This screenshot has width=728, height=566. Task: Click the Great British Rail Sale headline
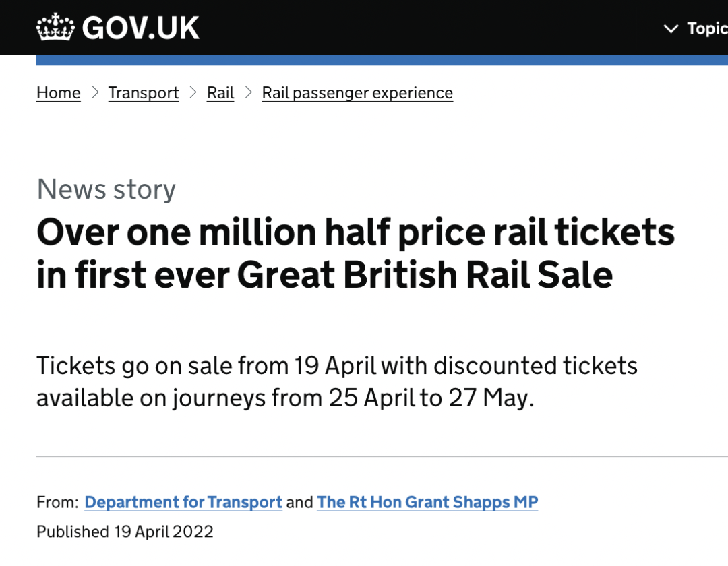[355, 253]
